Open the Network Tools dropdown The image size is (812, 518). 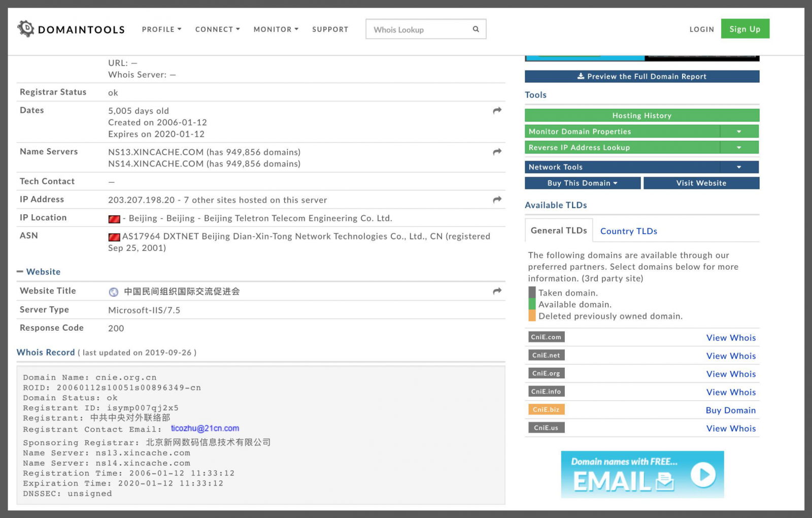coord(739,167)
